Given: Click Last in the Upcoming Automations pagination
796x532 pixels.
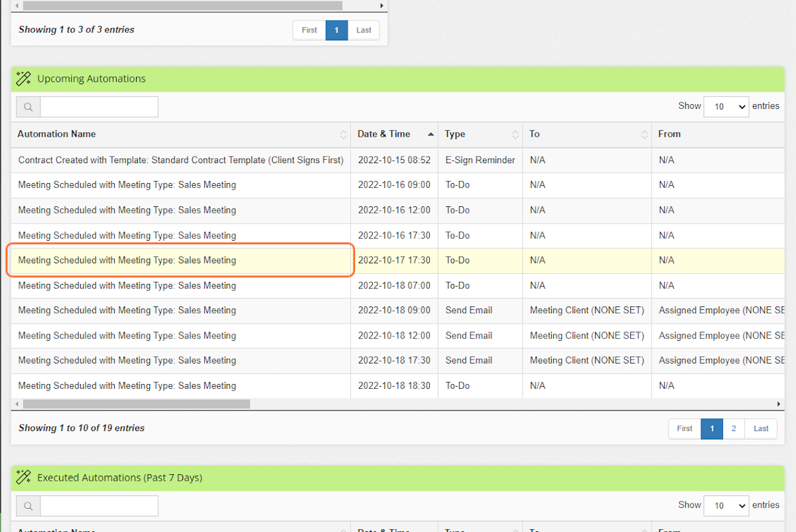Looking at the screenshot, I should coord(761,429).
